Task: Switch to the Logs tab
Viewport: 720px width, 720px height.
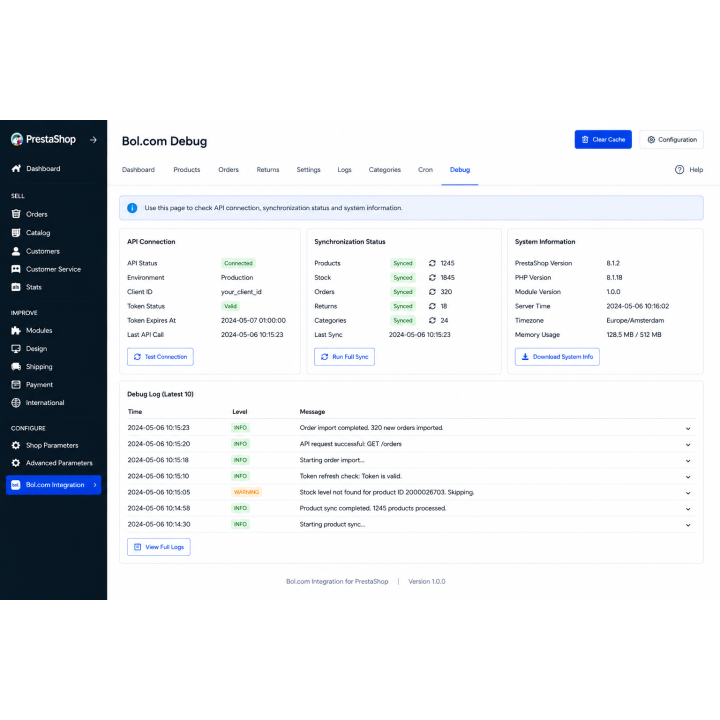Action: pyautogui.click(x=344, y=169)
